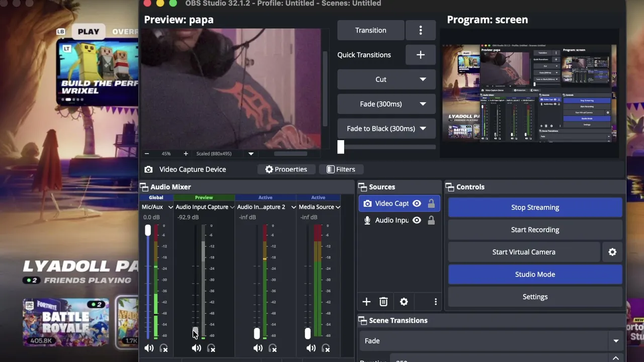Toggle headphone monitoring for Mic/Aux

(x=164, y=348)
